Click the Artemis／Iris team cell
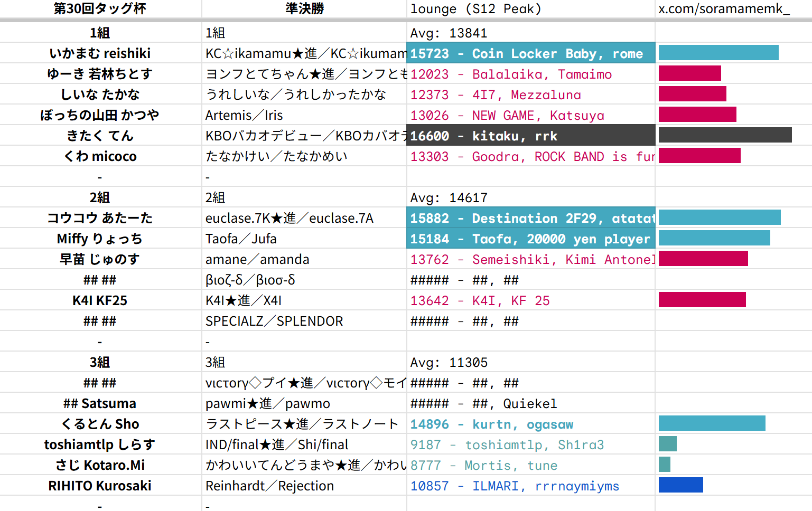Image resolution: width=812 pixels, height=511 pixels. pyautogui.click(x=304, y=115)
